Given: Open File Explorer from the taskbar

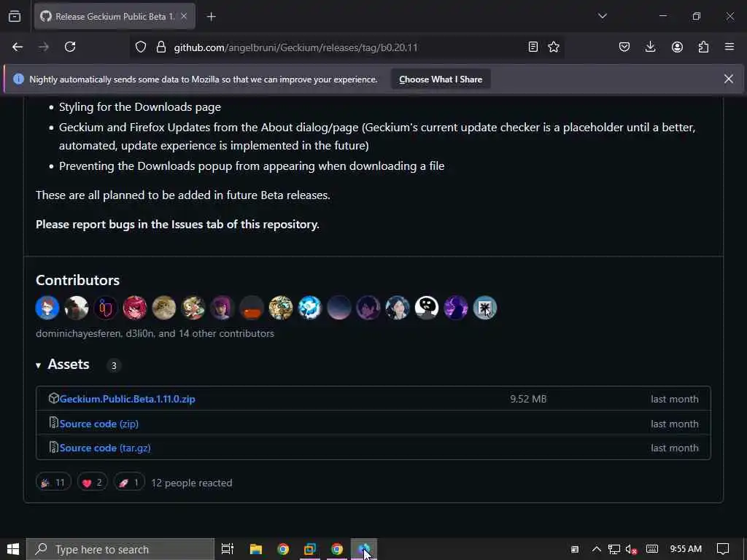Looking at the screenshot, I should [256, 549].
